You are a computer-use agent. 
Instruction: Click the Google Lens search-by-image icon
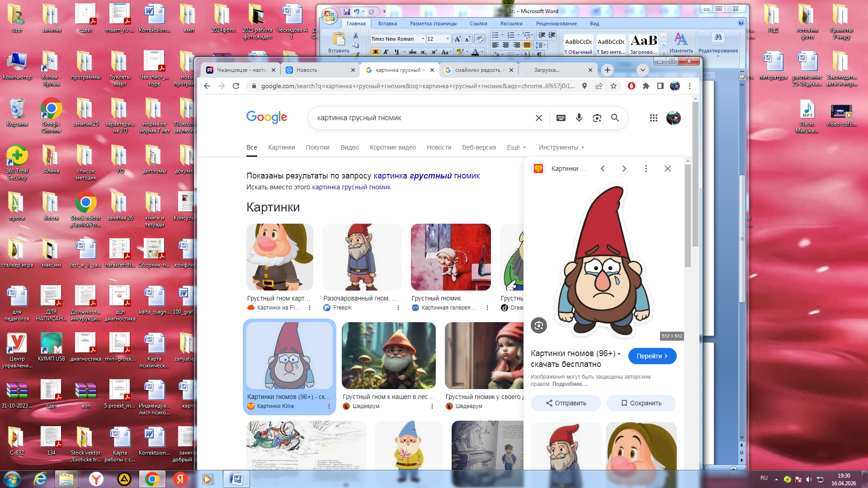click(x=597, y=118)
